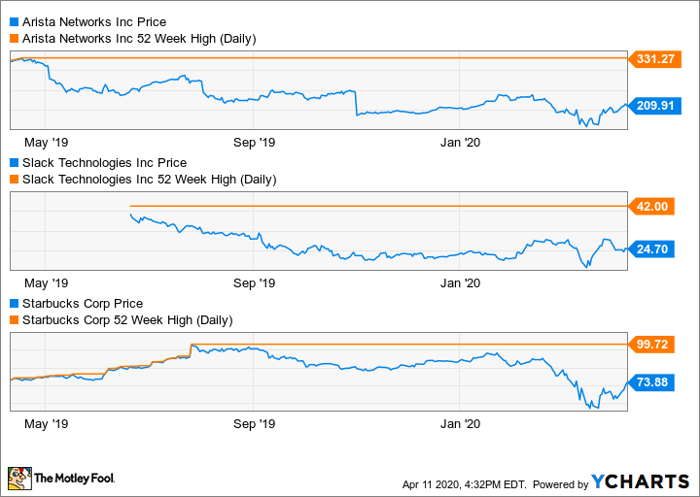Select the 73.88 Starbucks price value tag

tap(658, 382)
